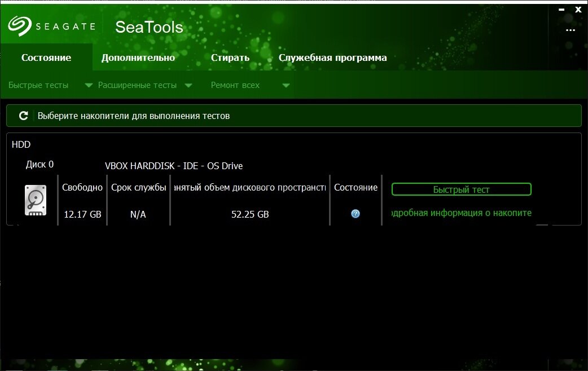Open the three-dots more options menu
The width and height of the screenshot is (588, 371).
(571, 30)
